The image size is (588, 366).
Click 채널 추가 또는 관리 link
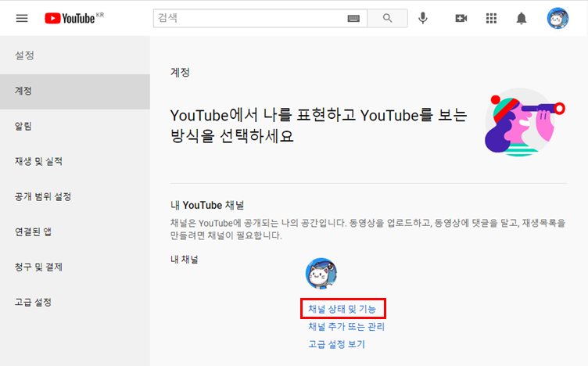[x=346, y=327]
